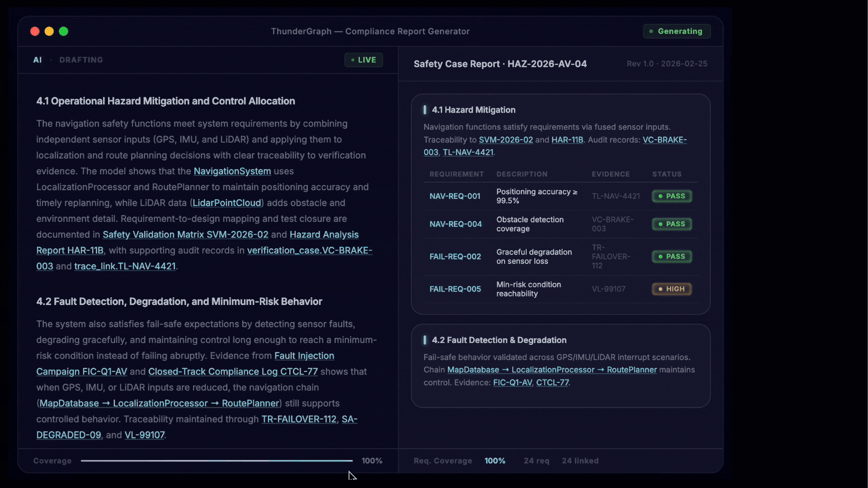Select the AI tab
This screenshot has height=488, width=868.
tap(38, 60)
